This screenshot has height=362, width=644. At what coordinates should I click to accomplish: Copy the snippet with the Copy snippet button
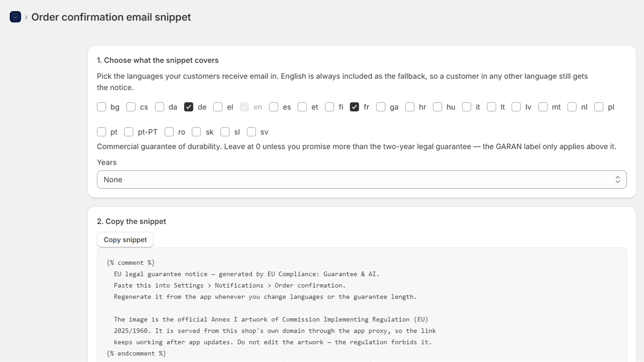[x=125, y=240]
